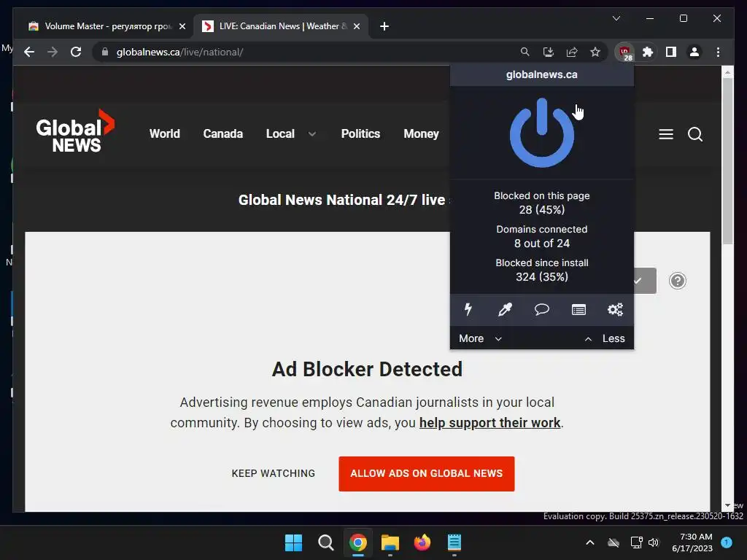Screen dimensions: 747x560
Task: Click uBlock Origin extension icon in toolbar
Action: pyautogui.click(x=624, y=52)
